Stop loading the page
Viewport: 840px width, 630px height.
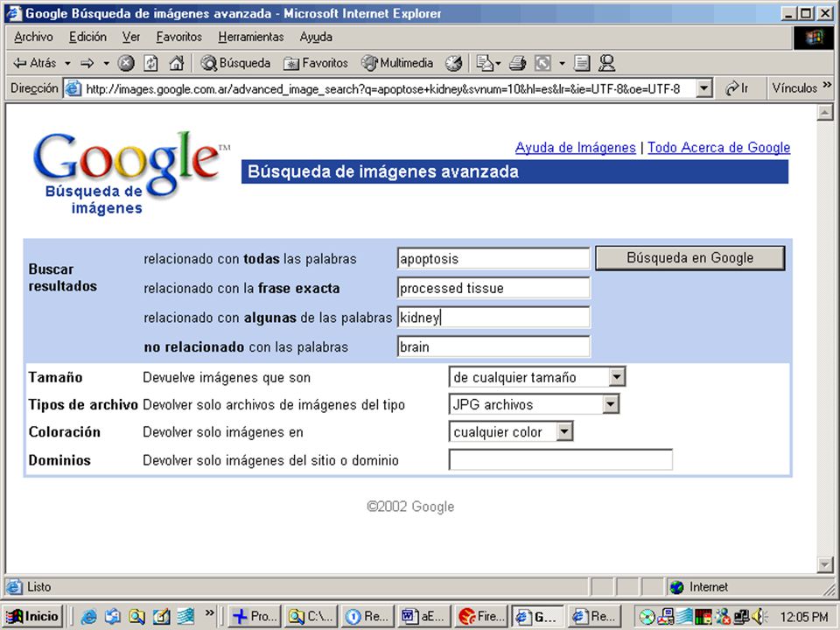pyautogui.click(x=126, y=63)
